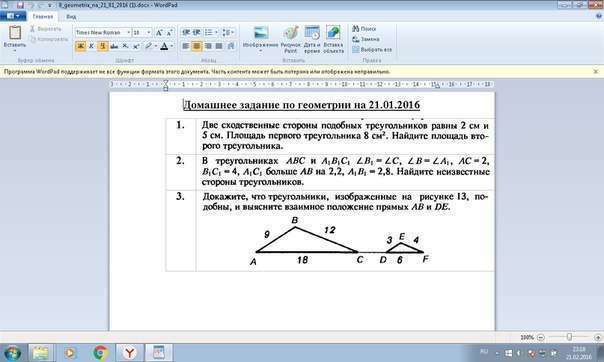The width and height of the screenshot is (604, 362).
Task: Toggle bold formatting button
Action: coord(81,46)
